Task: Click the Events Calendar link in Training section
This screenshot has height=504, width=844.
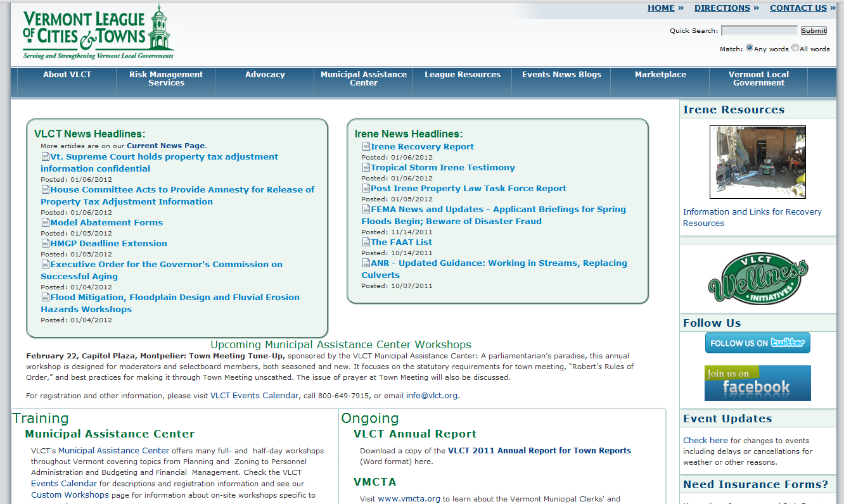Action: click(64, 483)
